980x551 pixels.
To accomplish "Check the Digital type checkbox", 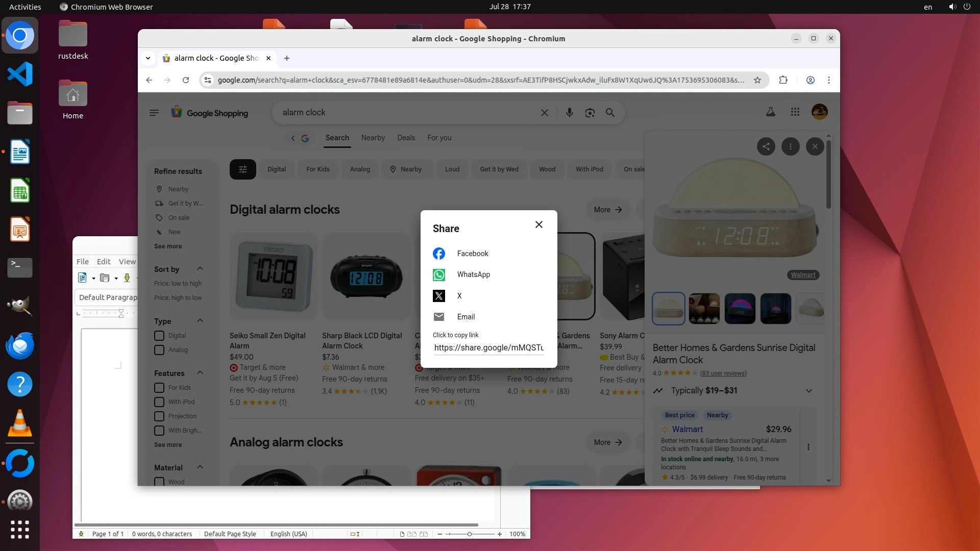I will (159, 336).
